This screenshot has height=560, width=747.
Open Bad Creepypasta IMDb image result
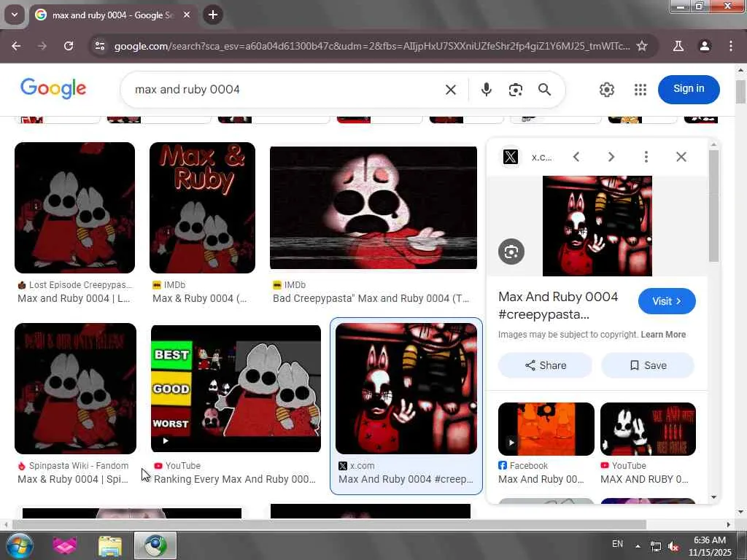[x=373, y=208]
